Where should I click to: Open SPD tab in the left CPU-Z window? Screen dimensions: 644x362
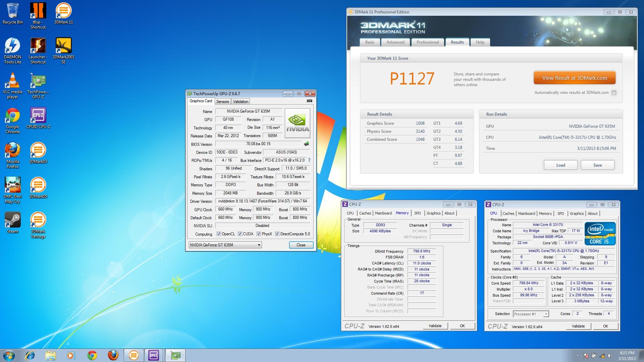pos(417,213)
